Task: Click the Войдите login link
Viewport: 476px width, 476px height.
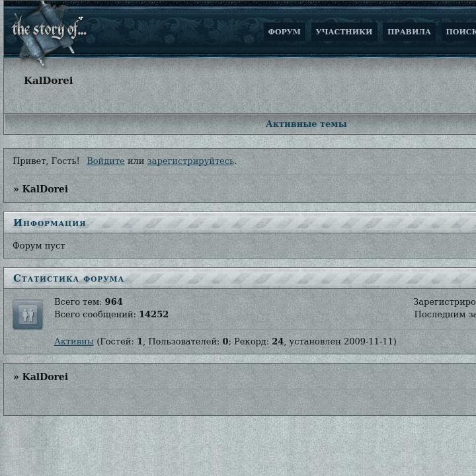Action: tap(106, 161)
